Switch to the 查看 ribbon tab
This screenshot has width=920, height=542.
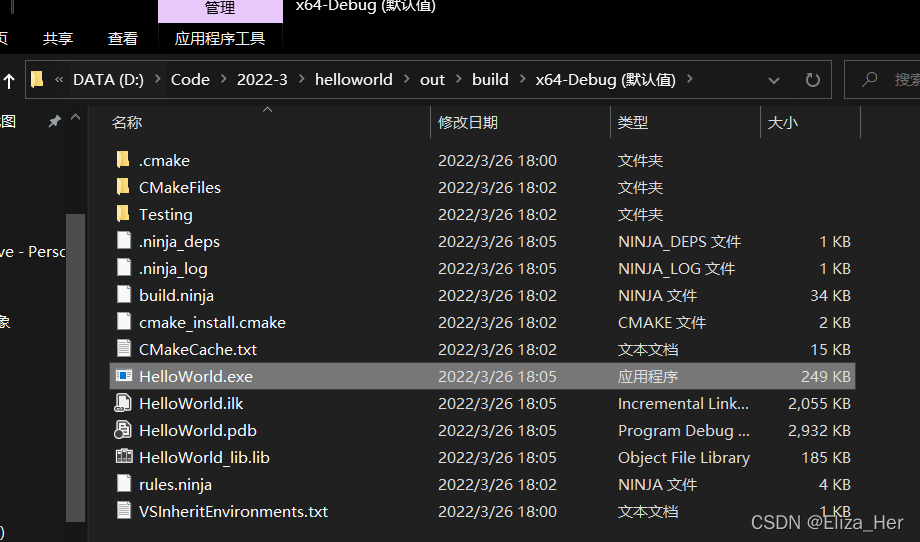123,39
